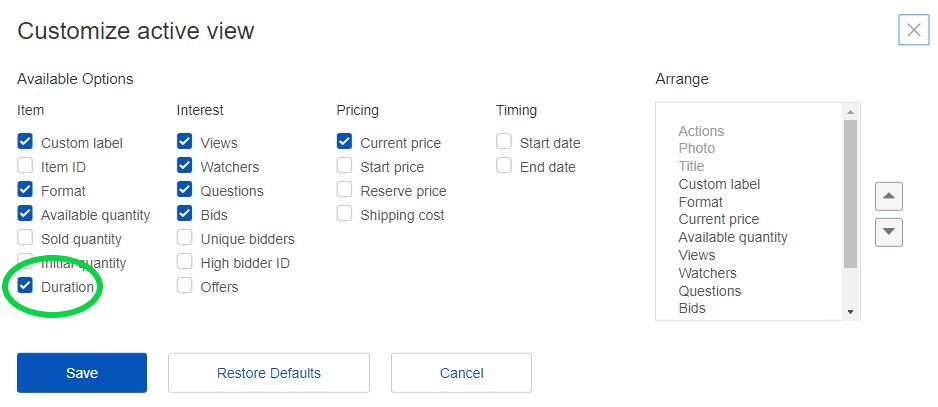Click the Arrange list scrollbar thumb
The height and width of the screenshot is (407, 938).
851,195
